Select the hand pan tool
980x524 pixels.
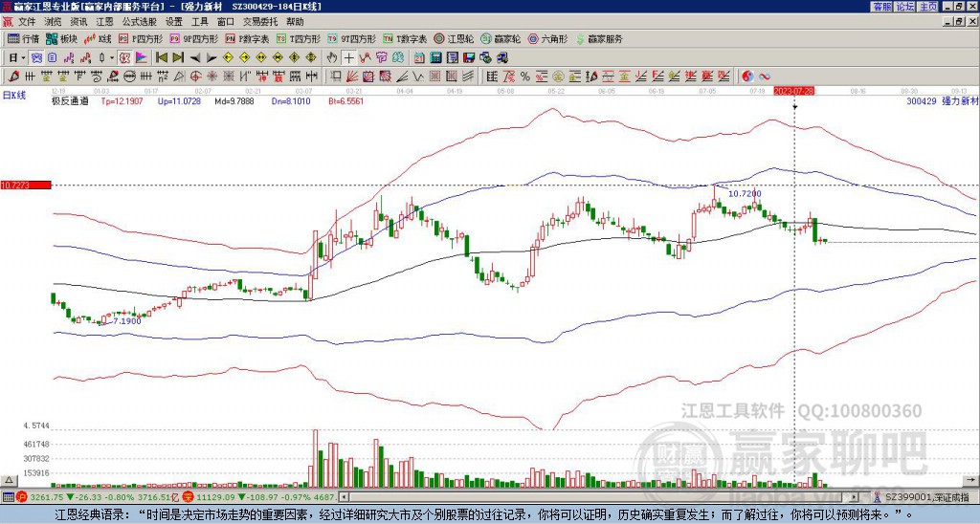coord(332,58)
